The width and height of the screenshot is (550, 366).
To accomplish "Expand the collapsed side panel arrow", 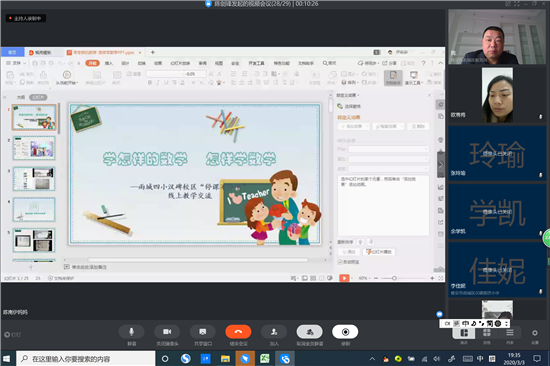I will pos(441,165).
